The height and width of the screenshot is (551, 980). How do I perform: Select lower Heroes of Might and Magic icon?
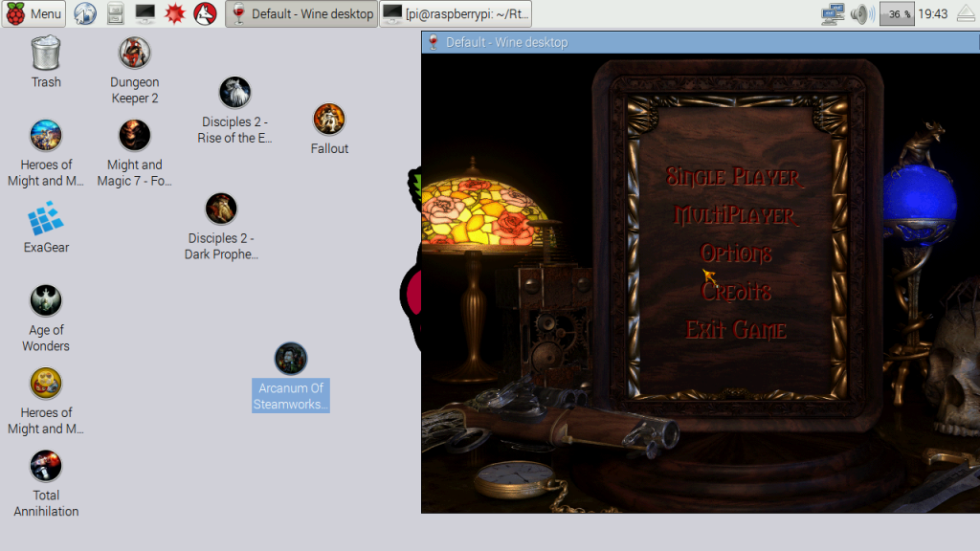46,383
